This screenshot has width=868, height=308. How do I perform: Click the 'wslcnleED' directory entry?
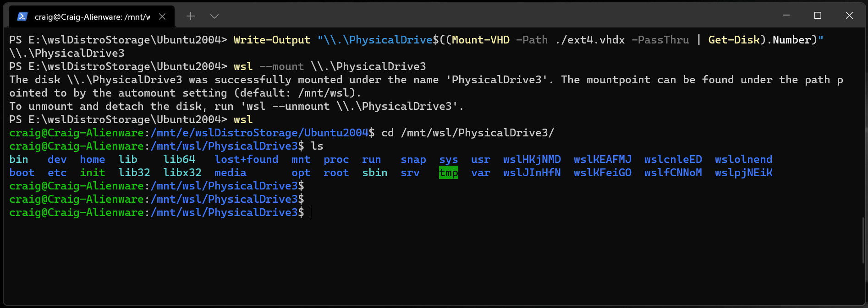coord(673,159)
